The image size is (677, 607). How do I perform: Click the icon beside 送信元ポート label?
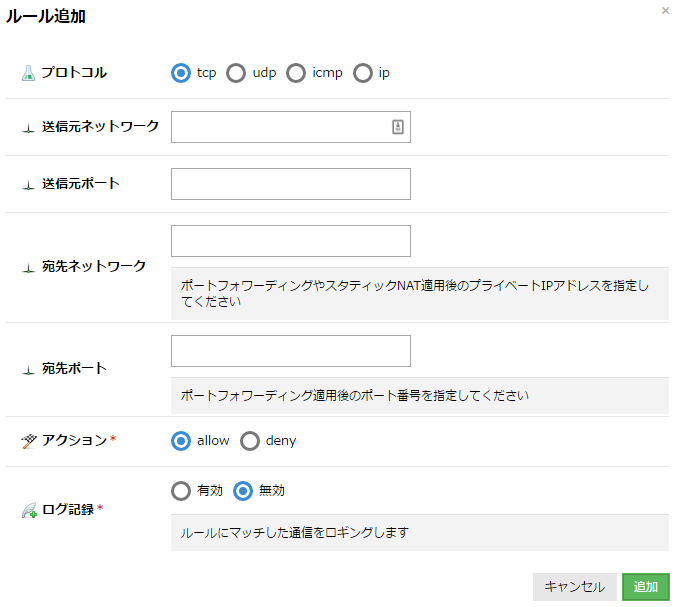tap(28, 185)
